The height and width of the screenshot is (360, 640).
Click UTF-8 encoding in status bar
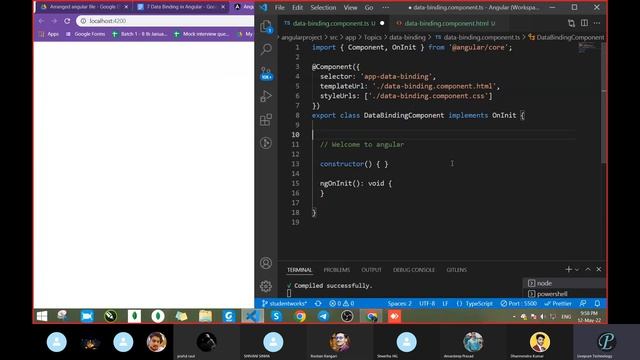(x=427, y=303)
